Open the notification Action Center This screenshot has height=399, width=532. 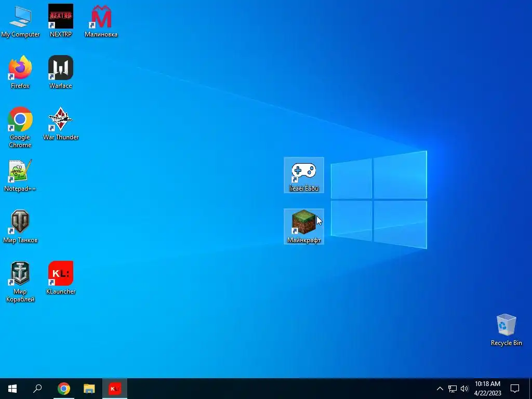point(515,389)
